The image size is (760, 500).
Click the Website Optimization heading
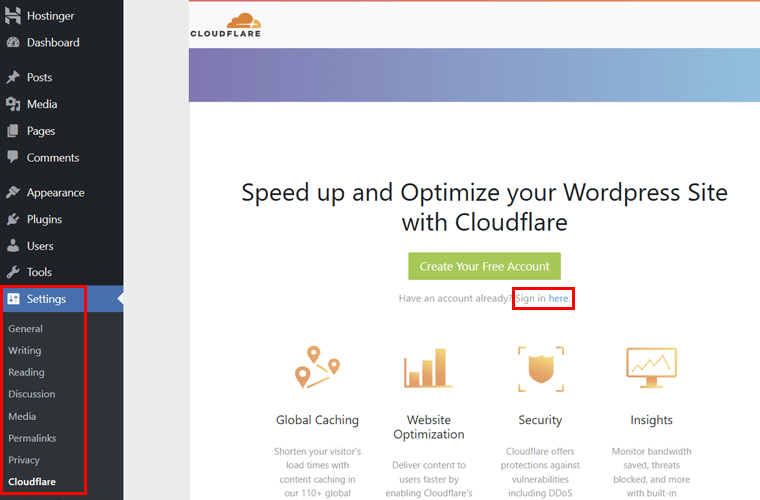tap(429, 427)
